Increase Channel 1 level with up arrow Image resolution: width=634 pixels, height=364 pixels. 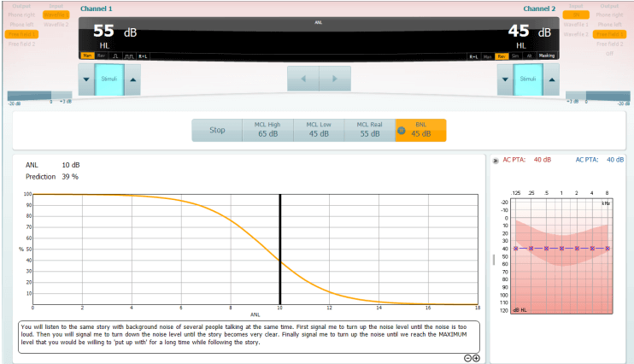(x=132, y=79)
